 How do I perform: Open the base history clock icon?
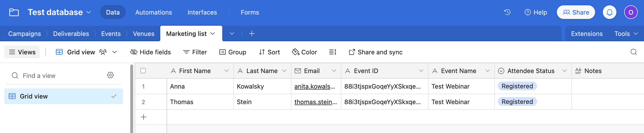[507, 12]
